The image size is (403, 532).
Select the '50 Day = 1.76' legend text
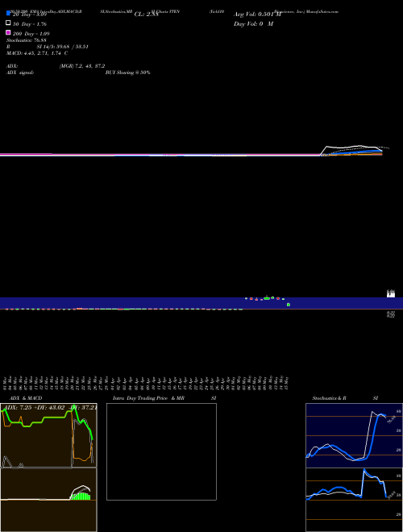click(30, 24)
